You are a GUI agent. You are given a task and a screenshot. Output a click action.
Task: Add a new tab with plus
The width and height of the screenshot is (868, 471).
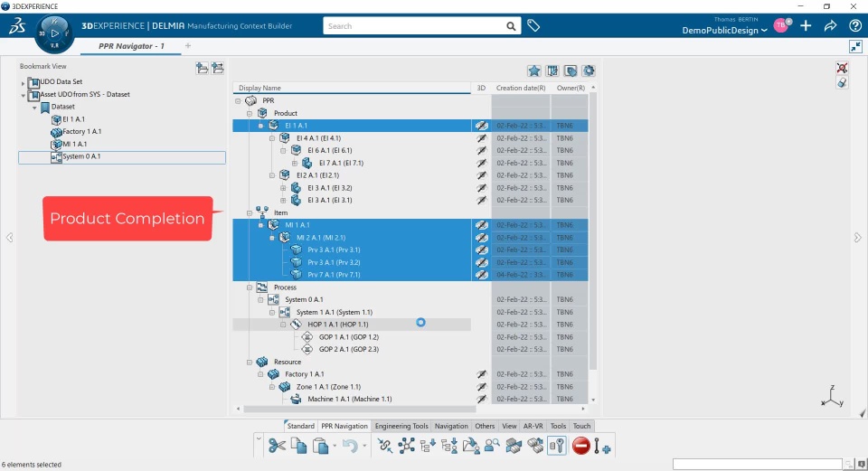[x=188, y=46]
